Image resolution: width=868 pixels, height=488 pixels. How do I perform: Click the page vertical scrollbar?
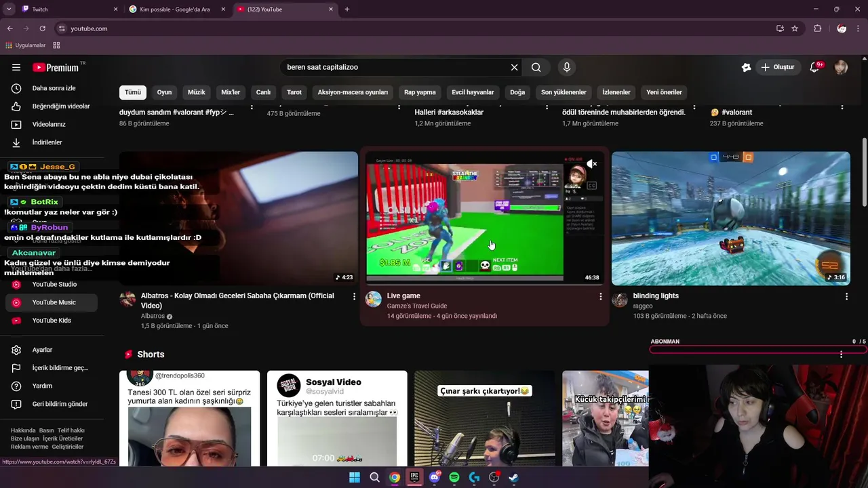pos(864,173)
